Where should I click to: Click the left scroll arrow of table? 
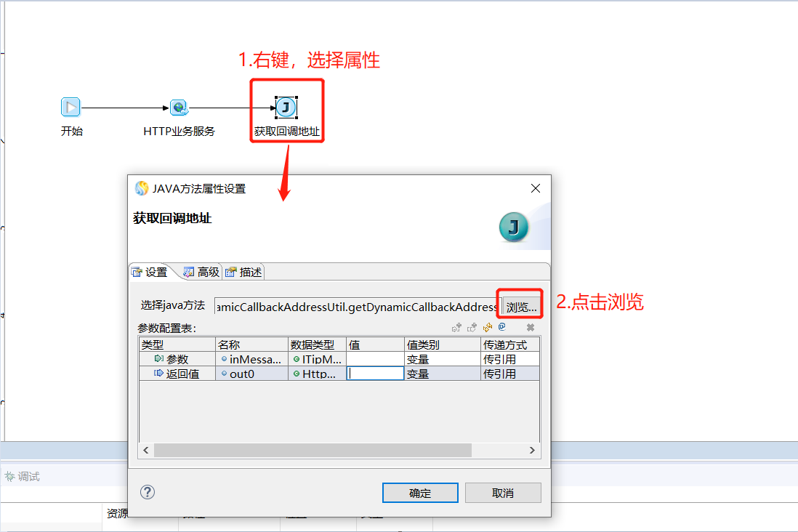click(146, 450)
